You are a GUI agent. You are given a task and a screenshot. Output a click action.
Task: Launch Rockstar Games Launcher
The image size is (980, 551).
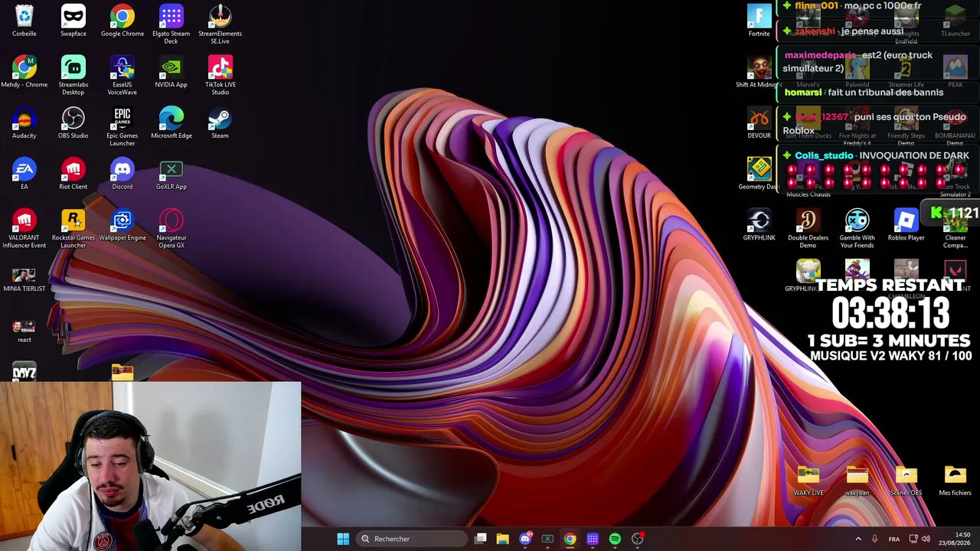[73, 229]
